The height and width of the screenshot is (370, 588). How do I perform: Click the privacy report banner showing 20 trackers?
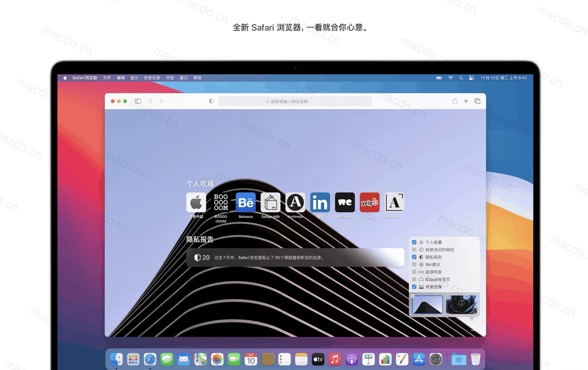click(x=295, y=257)
